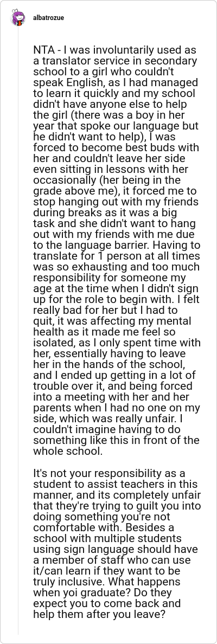
Task: Click the line "grade above me), it forced me to"
Action: pos(114,191)
